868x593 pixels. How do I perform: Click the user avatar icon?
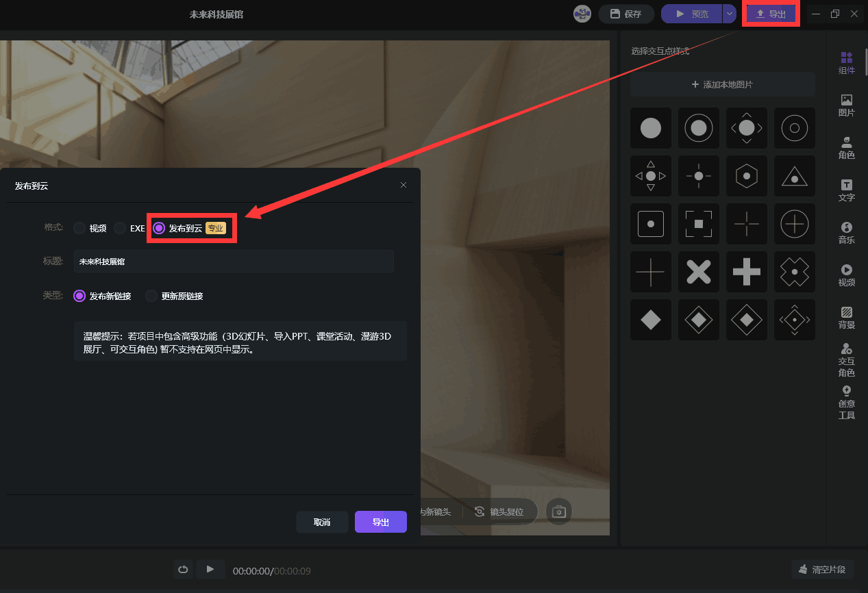[582, 14]
